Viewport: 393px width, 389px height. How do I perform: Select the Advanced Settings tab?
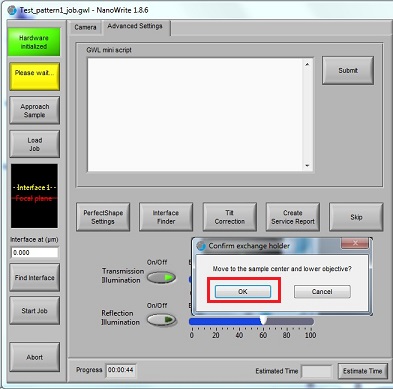coord(135,26)
